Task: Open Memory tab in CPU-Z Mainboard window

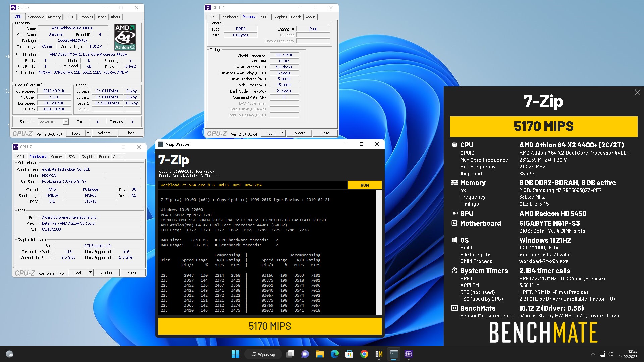Action: point(57,157)
